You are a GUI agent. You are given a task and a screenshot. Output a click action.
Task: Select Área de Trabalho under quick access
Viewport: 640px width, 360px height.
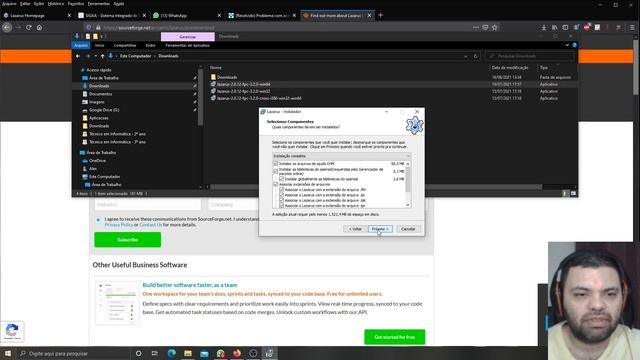coord(104,78)
